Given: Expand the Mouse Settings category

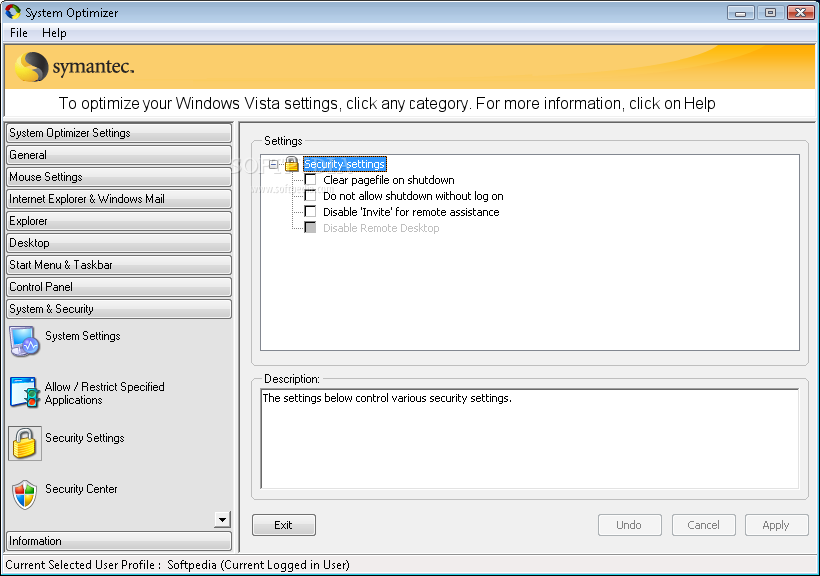Looking at the screenshot, I should coord(119,177).
